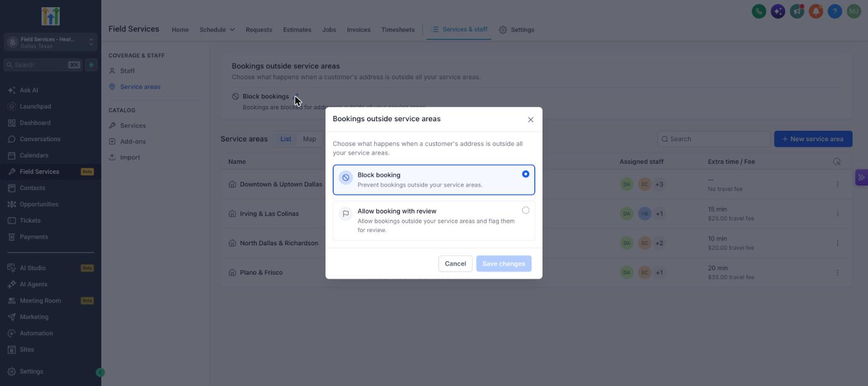Expand the Schedule dropdown menu

point(217,30)
